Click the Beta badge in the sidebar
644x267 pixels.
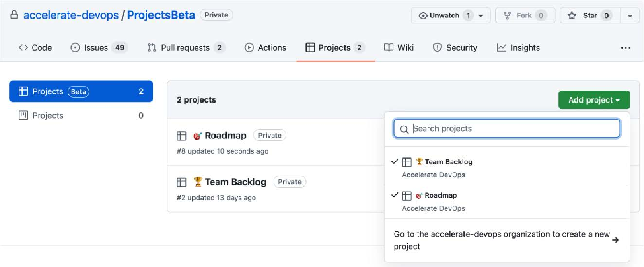click(x=79, y=92)
